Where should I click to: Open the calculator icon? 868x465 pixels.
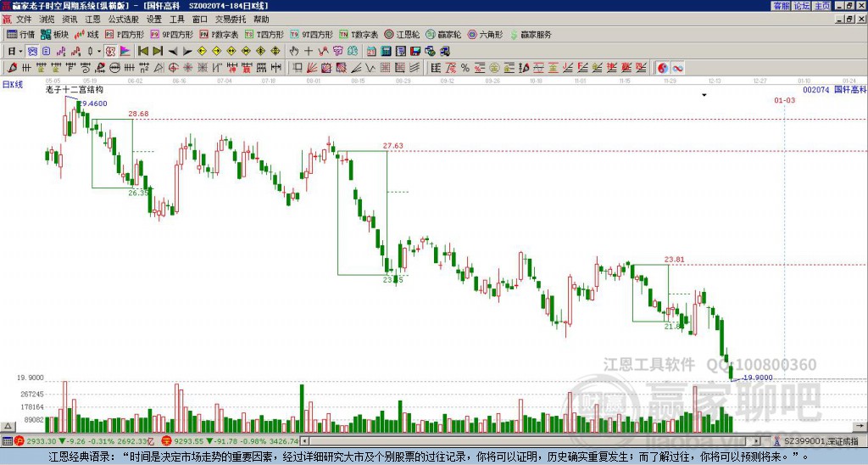click(x=386, y=51)
